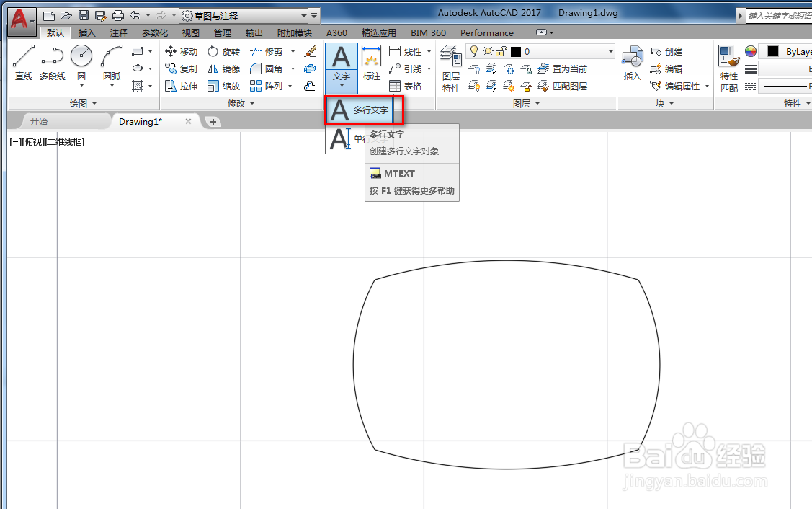
Task: Click the Ellipse tool icon
Action: [x=137, y=68]
